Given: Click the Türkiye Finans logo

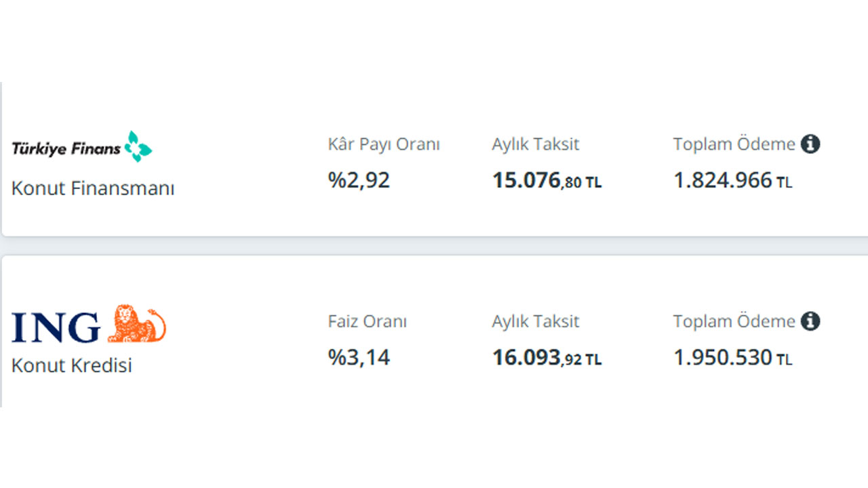Looking at the screenshot, I should coord(81,147).
